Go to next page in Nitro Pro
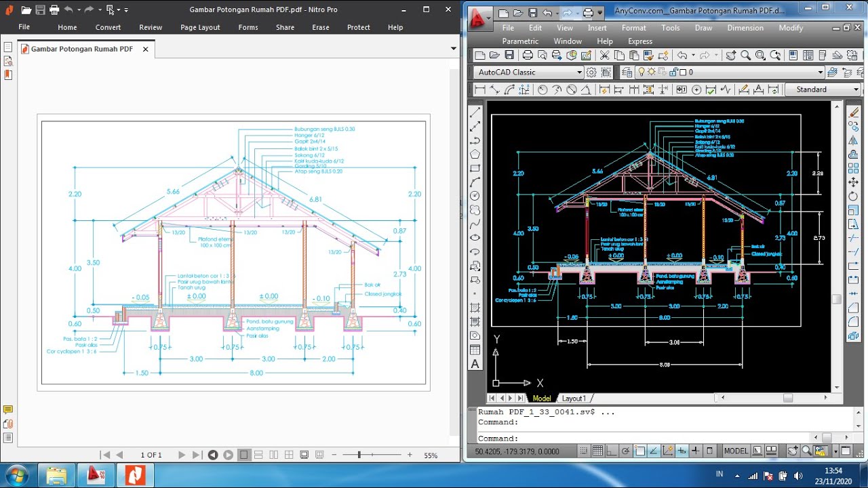Viewport: 868px width, 488px height. [181, 455]
